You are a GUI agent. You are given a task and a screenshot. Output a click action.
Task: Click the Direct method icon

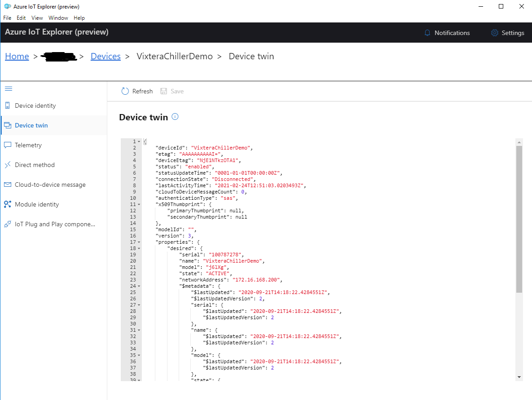pos(8,165)
